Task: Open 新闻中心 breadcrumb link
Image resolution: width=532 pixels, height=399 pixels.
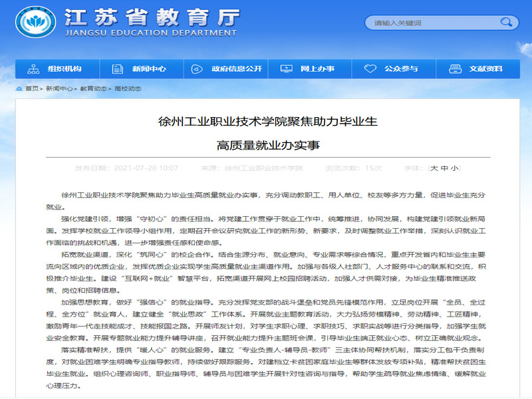Action: (x=59, y=88)
